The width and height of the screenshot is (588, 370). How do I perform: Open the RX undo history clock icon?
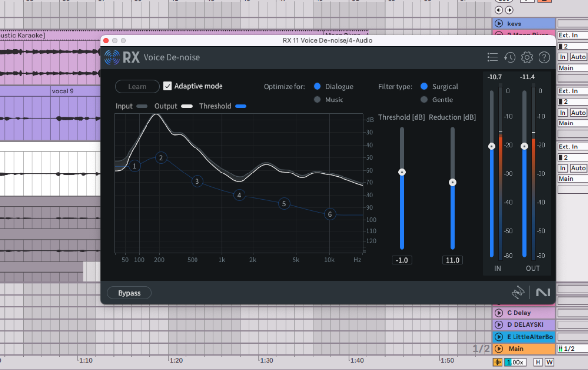click(510, 57)
